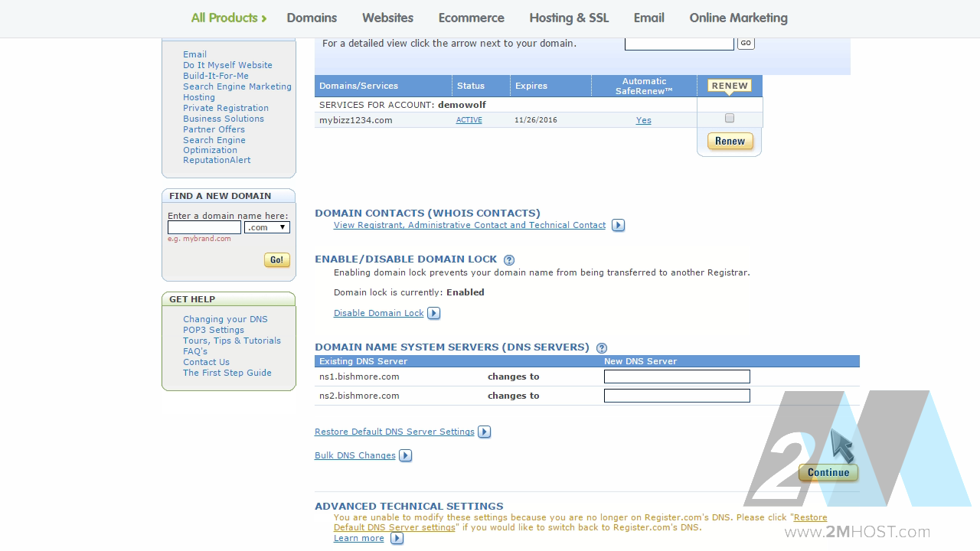Open Do It Myself Website link
The width and height of the screenshot is (980, 551).
[227, 65]
